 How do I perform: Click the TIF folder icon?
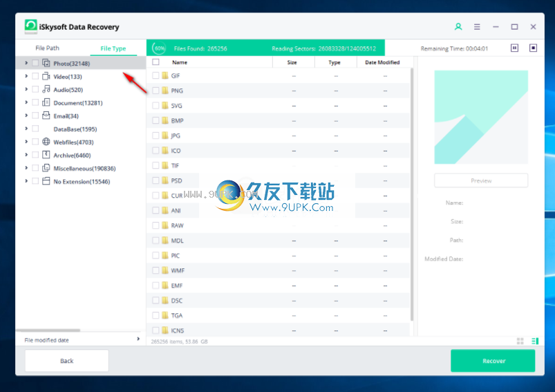165,165
